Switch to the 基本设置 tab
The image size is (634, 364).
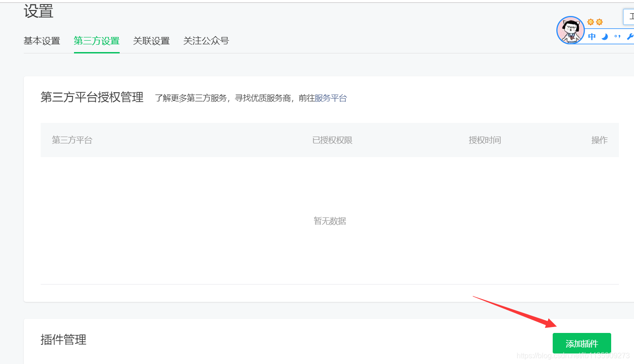click(42, 41)
